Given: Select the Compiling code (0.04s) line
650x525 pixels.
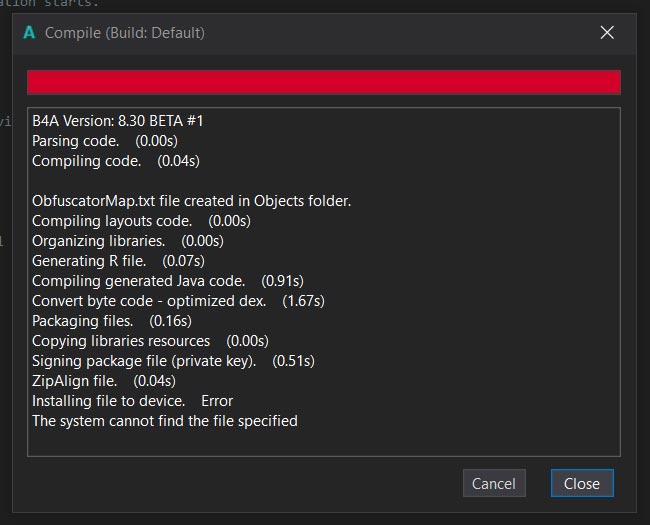Looking at the screenshot, I should 116,160.
